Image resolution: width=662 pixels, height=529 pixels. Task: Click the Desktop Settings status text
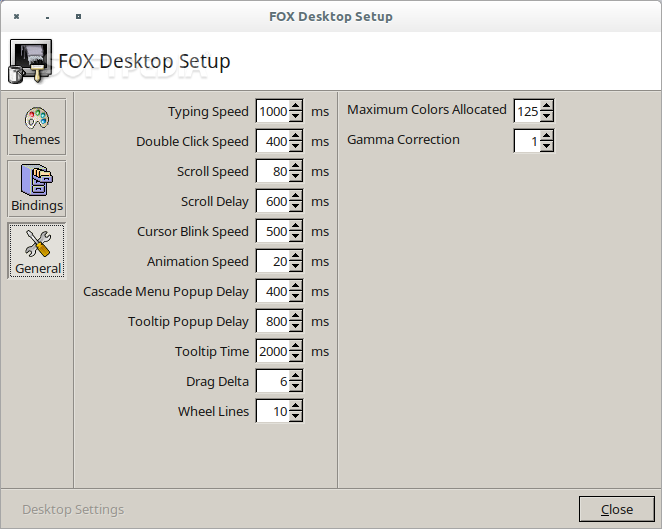pos(73,510)
